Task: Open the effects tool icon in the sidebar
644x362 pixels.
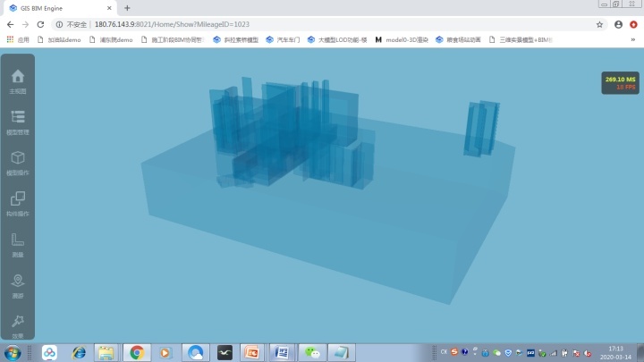Action: click(18, 321)
